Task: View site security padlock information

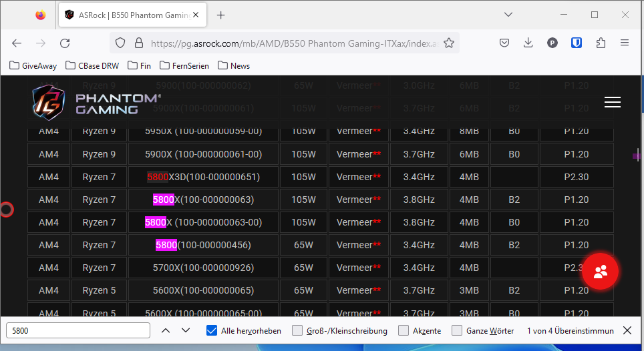Action: (139, 43)
